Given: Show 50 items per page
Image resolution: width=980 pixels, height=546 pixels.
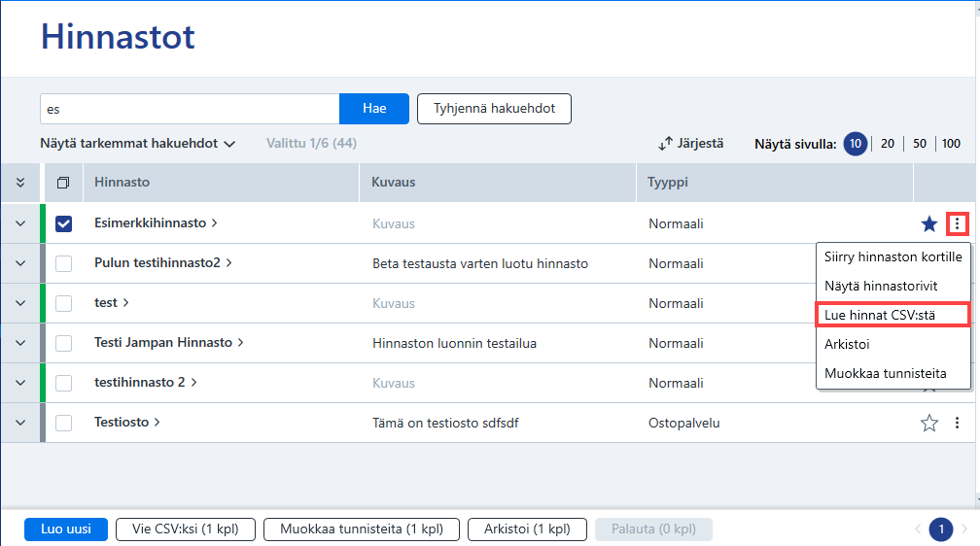Looking at the screenshot, I should point(920,144).
